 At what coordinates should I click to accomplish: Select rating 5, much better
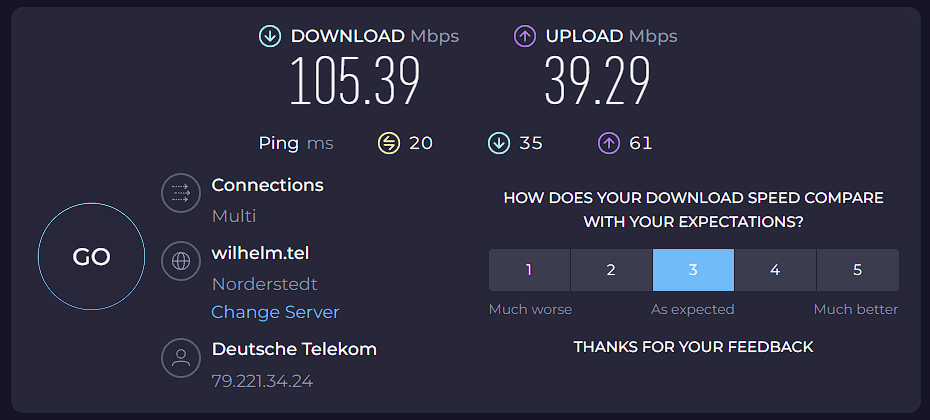tap(857, 270)
